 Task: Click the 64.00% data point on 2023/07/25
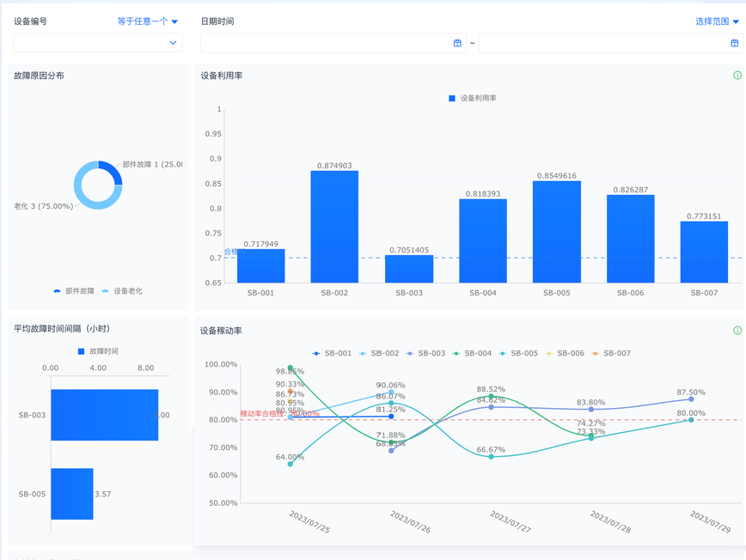pyautogui.click(x=290, y=464)
